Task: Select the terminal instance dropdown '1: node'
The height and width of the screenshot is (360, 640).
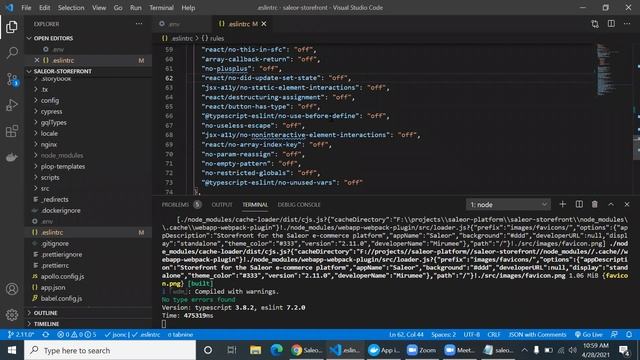Action: pyautogui.click(x=508, y=204)
